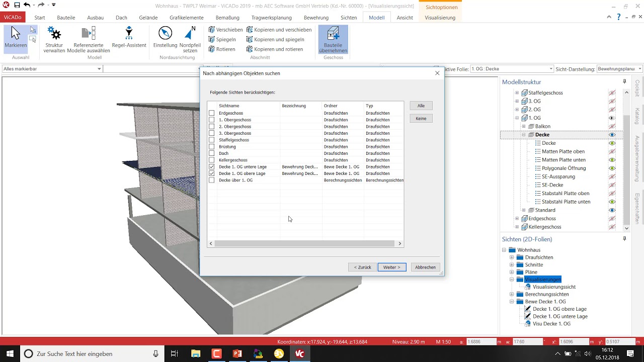Collapse the 1. OG tree node
The height and width of the screenshot is (362, 644).
point(517,118)
